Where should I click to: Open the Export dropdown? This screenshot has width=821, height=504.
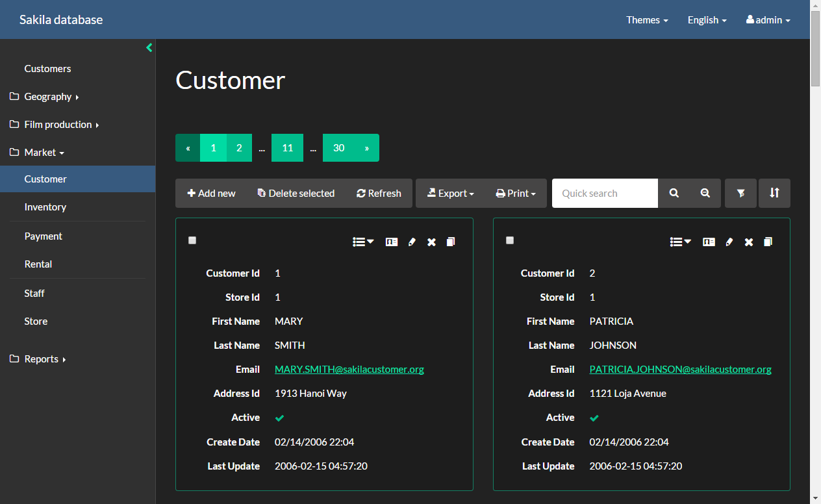[x=450, y=194]
